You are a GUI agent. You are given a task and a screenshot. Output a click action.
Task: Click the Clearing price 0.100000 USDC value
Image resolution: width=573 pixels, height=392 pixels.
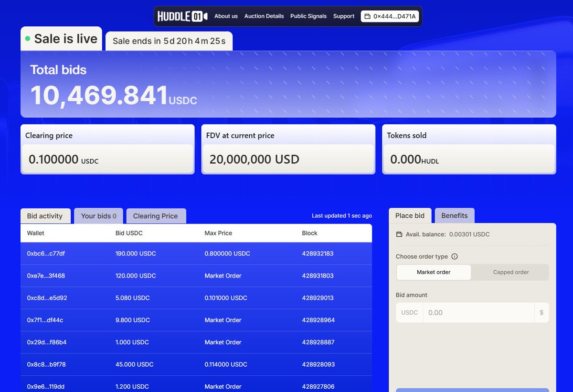click(64, 159)
